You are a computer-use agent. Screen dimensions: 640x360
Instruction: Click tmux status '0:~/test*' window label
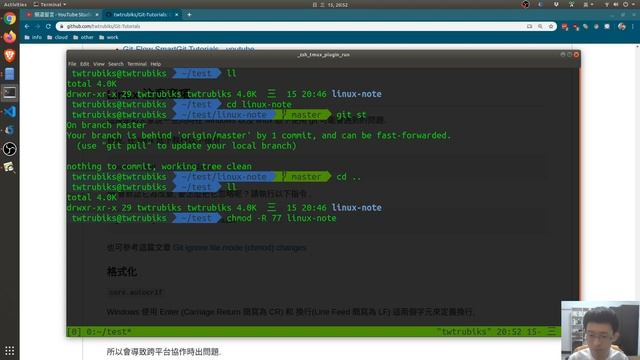(x=109, y=332)
